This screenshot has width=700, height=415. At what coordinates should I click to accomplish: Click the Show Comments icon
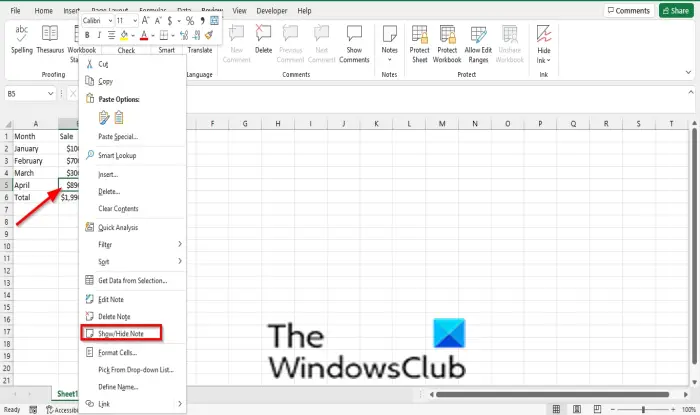click(x=354, y=34)
